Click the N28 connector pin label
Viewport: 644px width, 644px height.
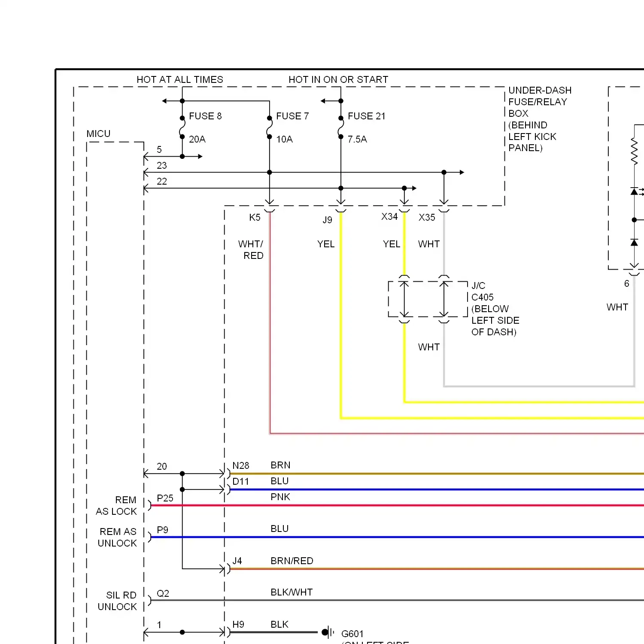pyautogui.click(x=240, y=465)
